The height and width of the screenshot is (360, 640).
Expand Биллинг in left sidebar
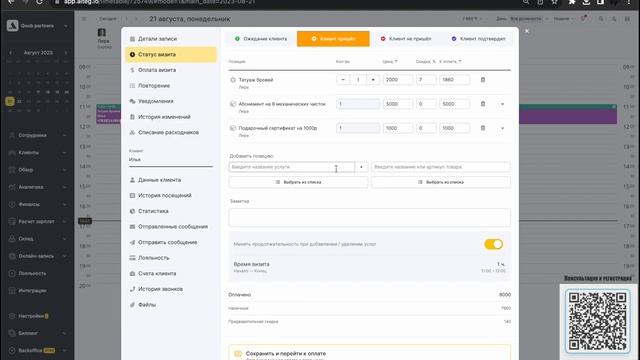tap(38, 333)
